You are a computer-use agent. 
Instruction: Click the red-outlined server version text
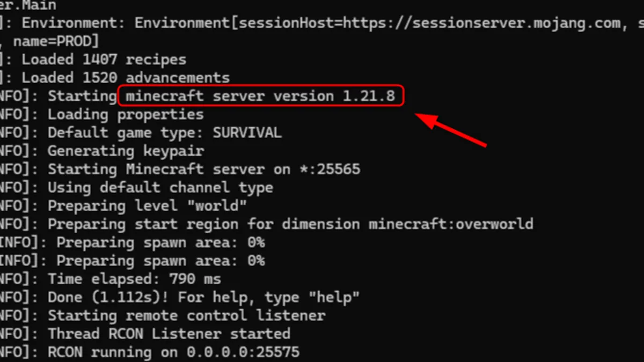pyautogui.click(x=260, y=97)
